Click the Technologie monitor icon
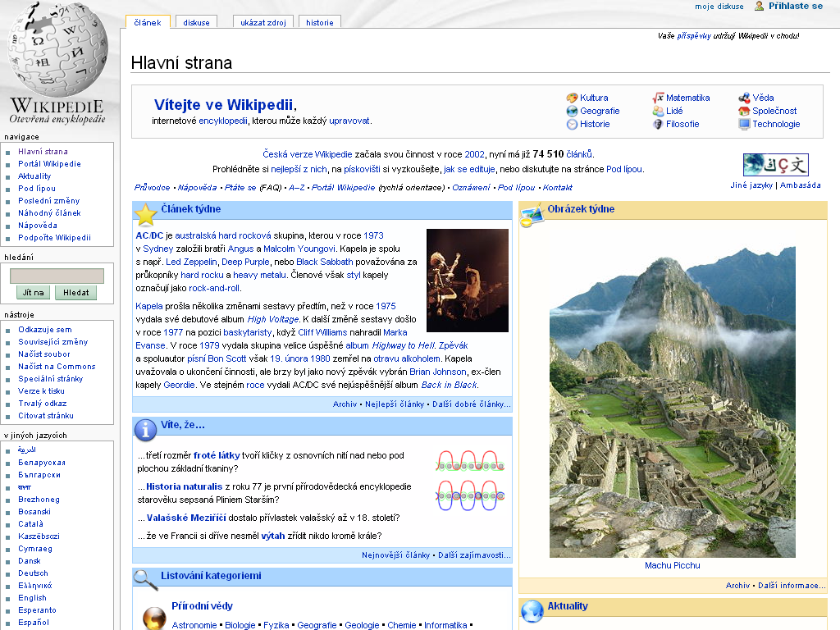 pos(744,125)
